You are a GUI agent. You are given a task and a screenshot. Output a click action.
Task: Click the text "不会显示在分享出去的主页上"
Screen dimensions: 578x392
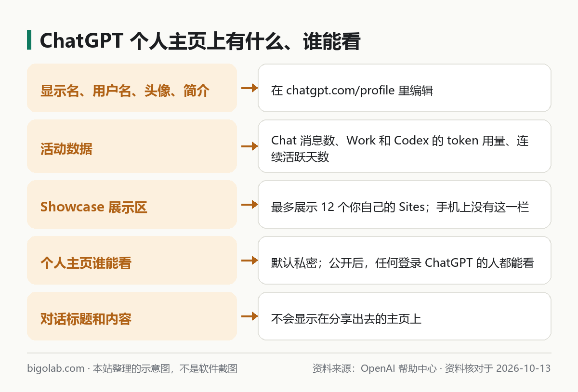point(346,319)
